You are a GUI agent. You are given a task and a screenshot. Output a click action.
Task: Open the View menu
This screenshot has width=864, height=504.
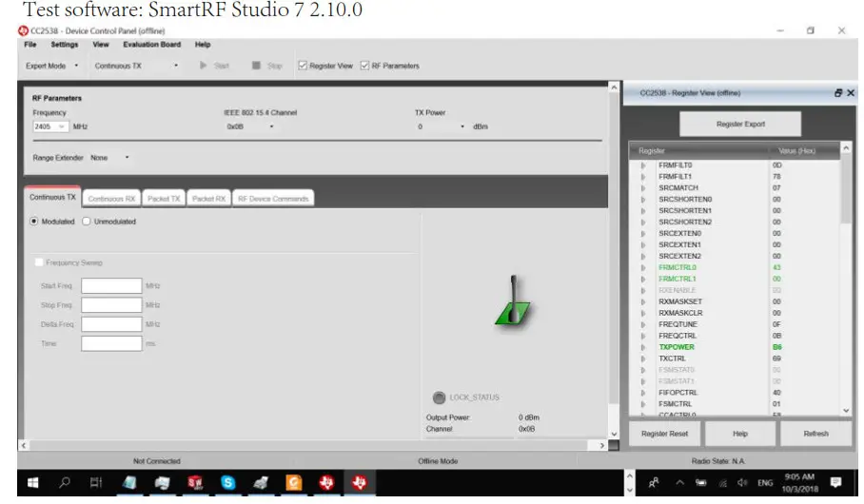click(101, 45)
